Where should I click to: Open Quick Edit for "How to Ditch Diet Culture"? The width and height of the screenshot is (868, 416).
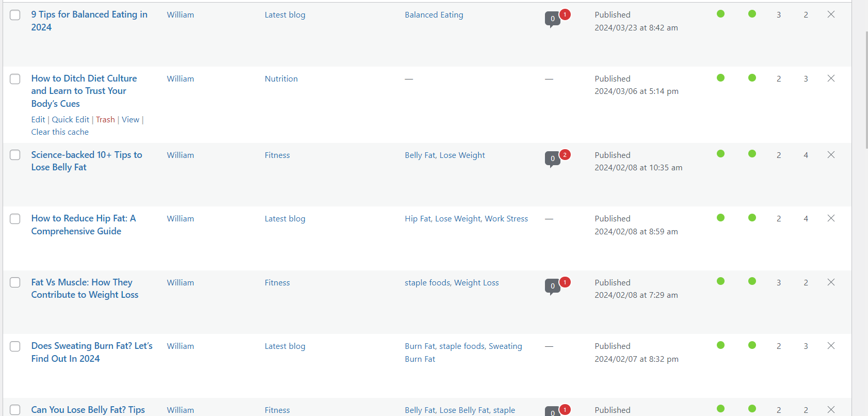click(x=70, y=119)
